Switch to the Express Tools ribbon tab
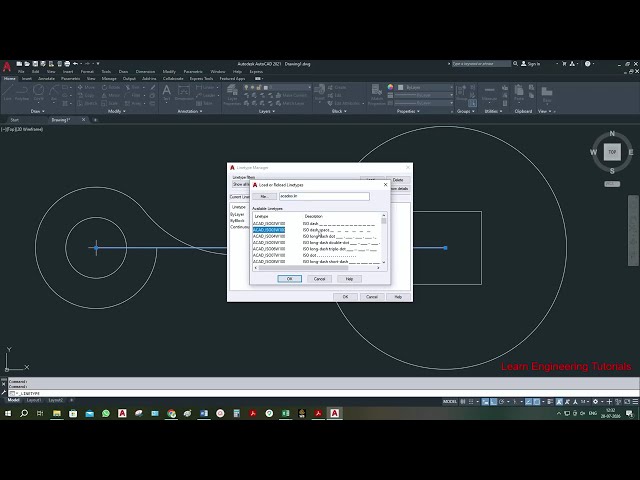Screen dimensions: 640x480 201,78
